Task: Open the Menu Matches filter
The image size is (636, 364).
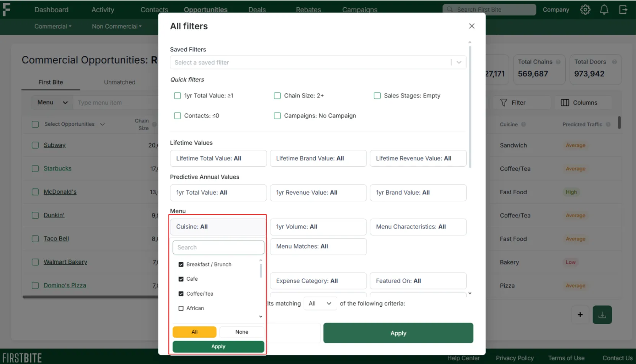Action: click(318, 247)
